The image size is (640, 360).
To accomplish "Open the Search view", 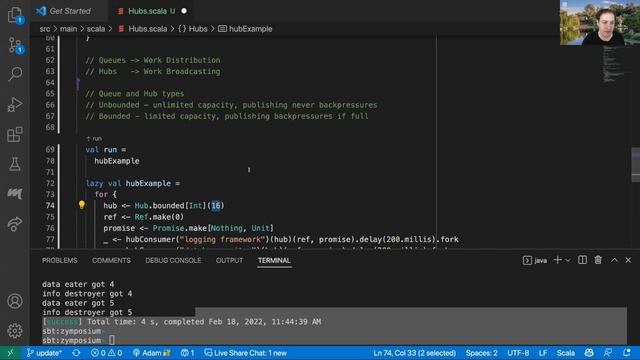I will [15, 74].
